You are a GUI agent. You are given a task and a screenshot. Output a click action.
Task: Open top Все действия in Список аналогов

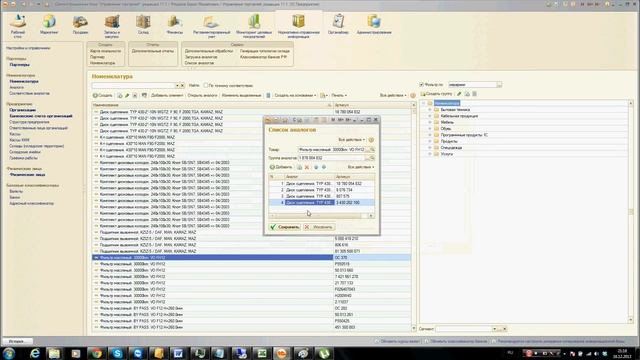[x=351, y=140]
